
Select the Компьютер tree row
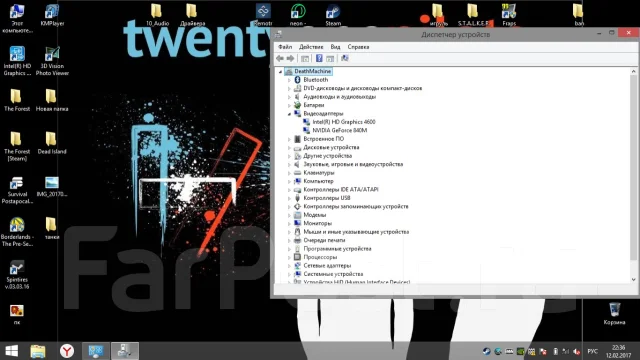[318, 181]
